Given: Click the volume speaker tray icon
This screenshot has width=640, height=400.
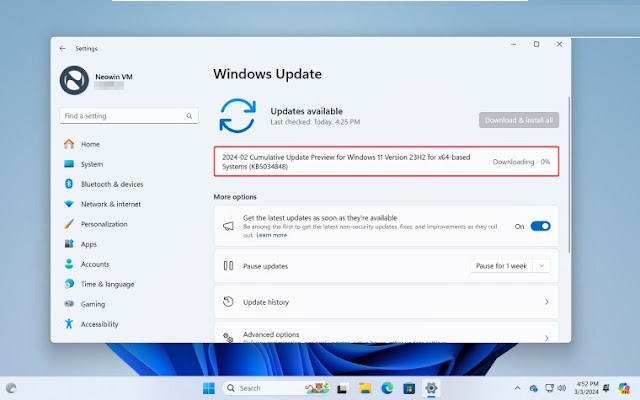Looking at the screenshot, I should pos(562,388).
